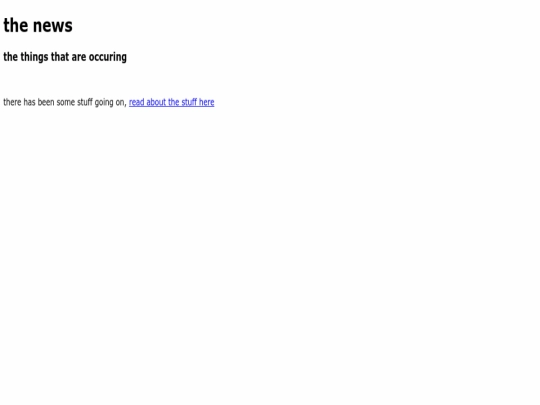Click the word "there" starting the paragraph
The image size is (540, 405).
click(12, 102)
